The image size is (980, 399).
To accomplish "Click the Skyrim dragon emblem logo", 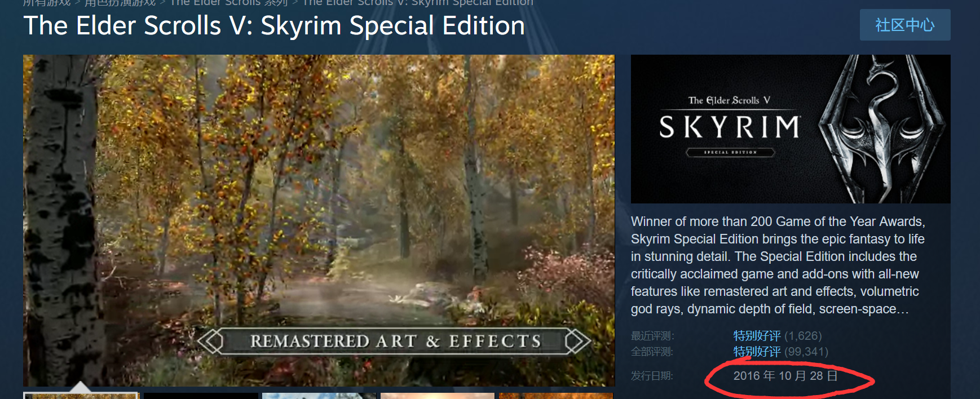I will click(882, 129).
